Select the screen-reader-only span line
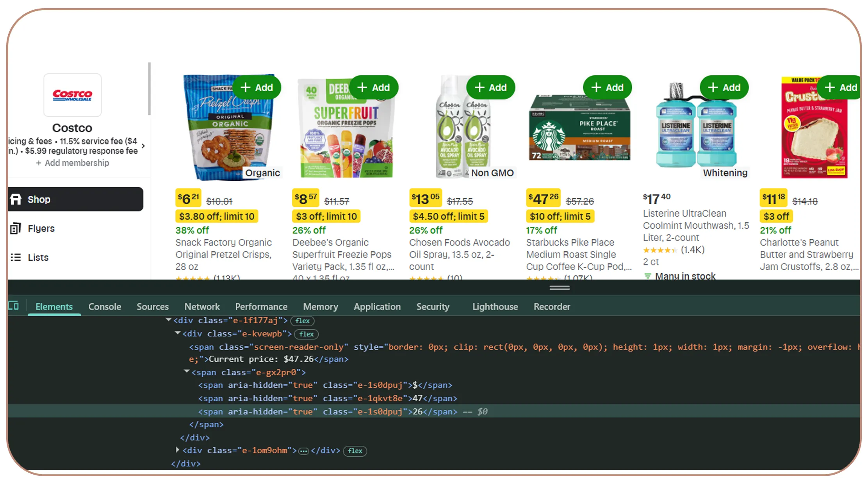The height and width of the screenshot is (484, 868). coord(524,353)
